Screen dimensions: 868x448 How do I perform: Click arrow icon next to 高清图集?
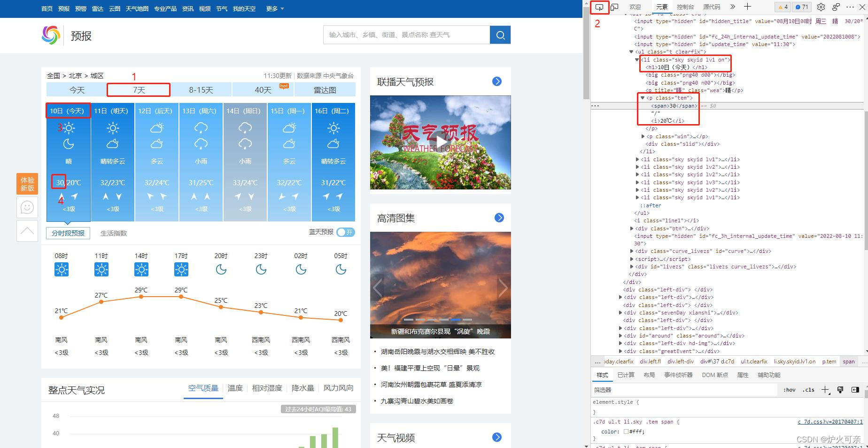pos(499,218)
